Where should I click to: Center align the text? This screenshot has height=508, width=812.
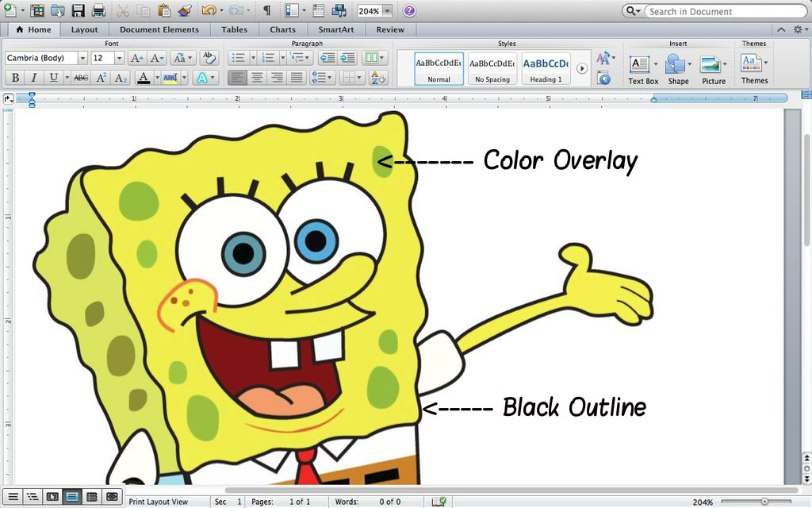(257, 78)
